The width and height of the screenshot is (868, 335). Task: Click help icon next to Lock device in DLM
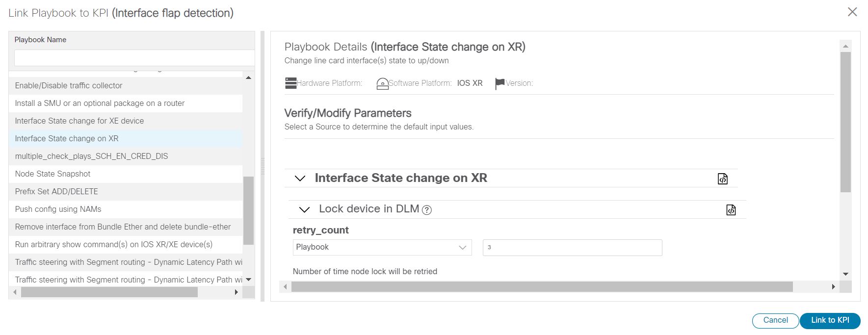tap(427, 210)
